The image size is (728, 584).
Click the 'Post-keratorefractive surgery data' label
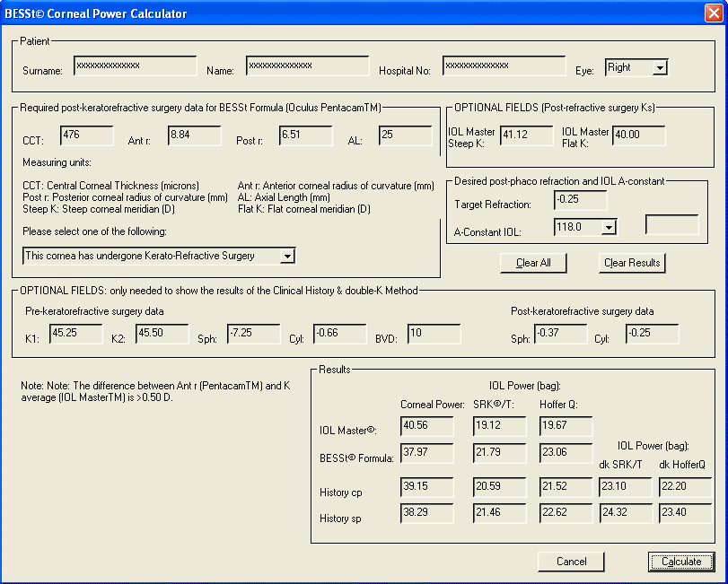pos(583,311)
